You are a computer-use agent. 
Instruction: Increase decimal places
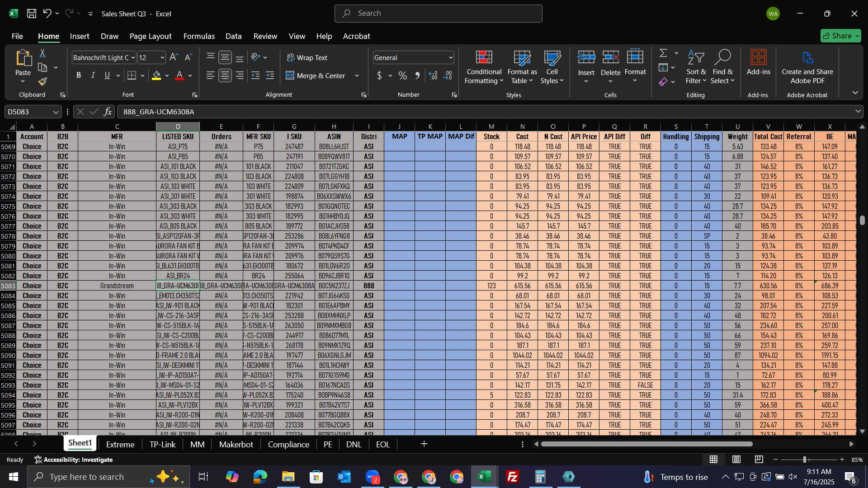click(433, 75)
